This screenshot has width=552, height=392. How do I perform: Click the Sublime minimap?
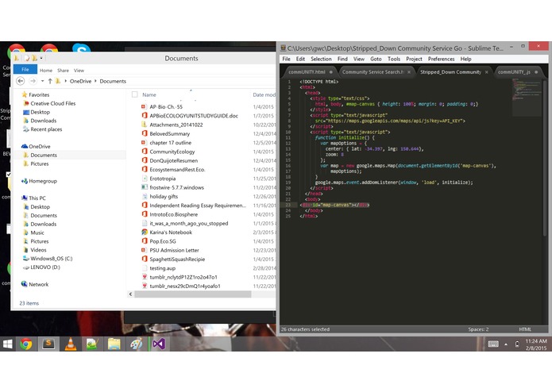[x=527, y=97]
